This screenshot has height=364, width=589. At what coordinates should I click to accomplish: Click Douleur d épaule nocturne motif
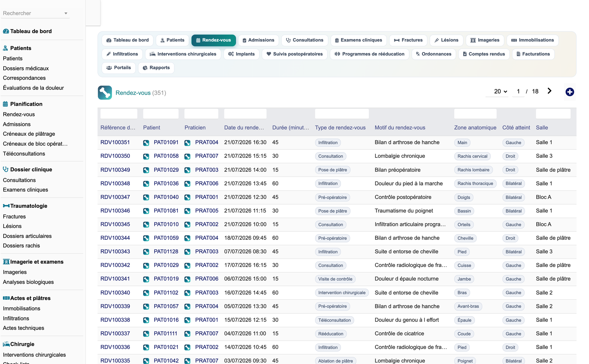pos(406,279)
